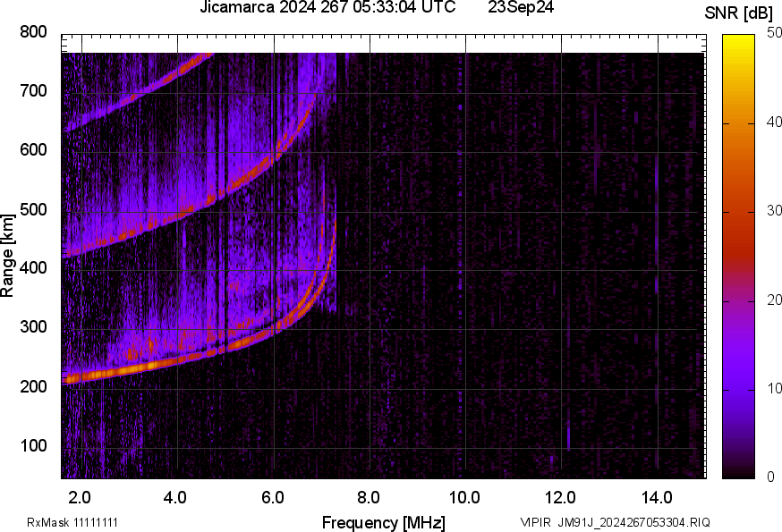The width and height of the screenshot is (782, 532).
Task: Click the range tick label '400'
Action: point(33,268)
